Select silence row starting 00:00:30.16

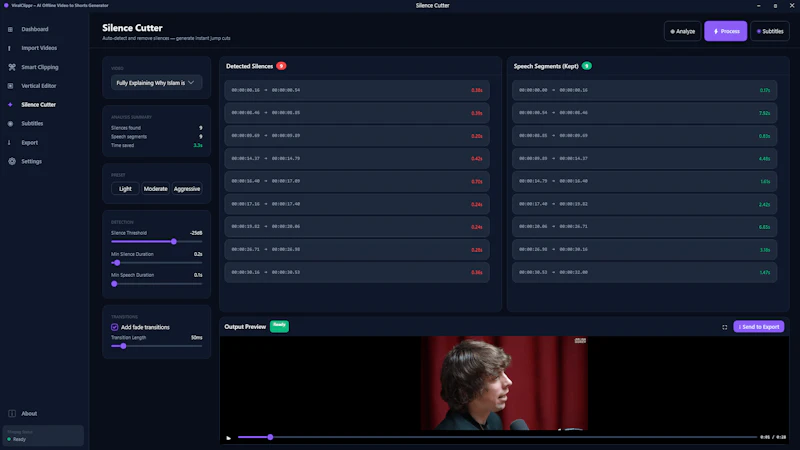click(357, 272)
